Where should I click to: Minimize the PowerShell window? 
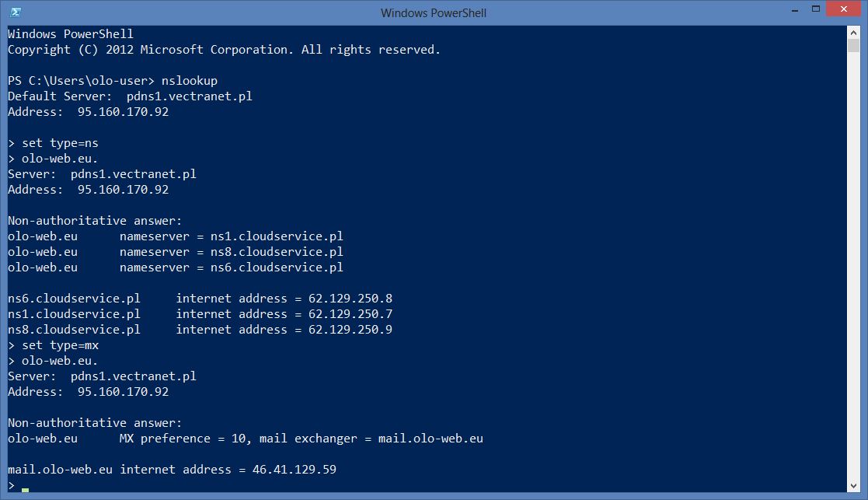795,10
